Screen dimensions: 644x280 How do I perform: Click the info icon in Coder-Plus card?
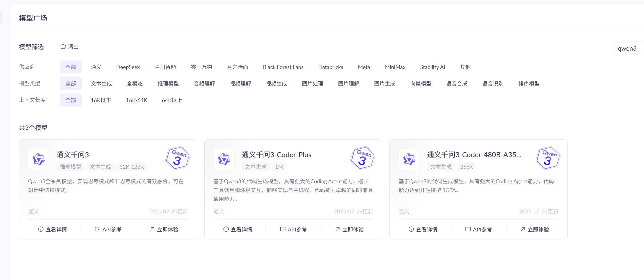[x=226, y=229]
